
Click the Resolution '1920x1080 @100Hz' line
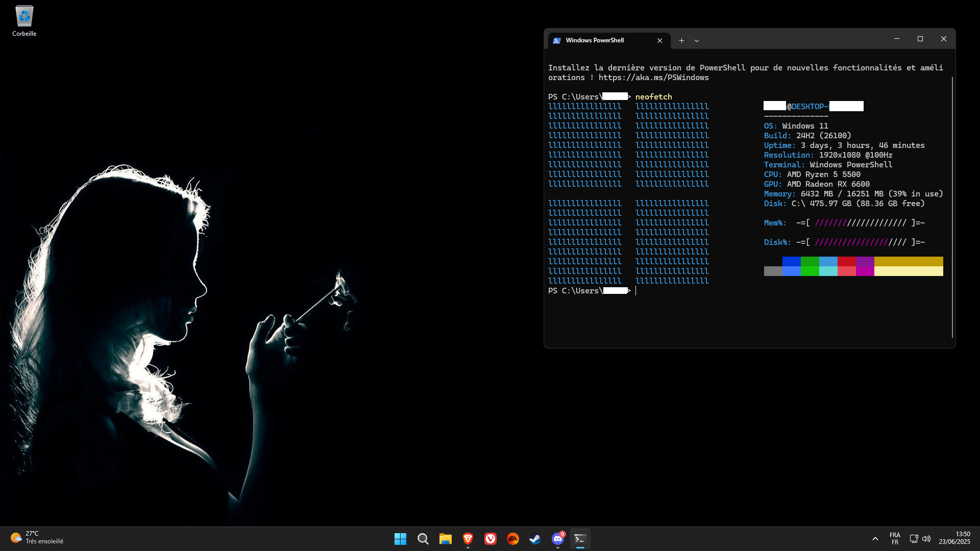[828, 155]
